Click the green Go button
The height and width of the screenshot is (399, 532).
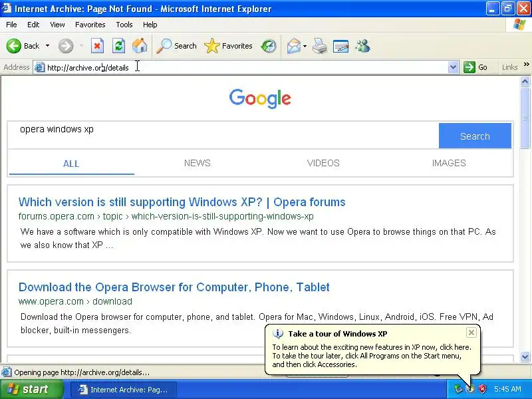click(475, 67)
